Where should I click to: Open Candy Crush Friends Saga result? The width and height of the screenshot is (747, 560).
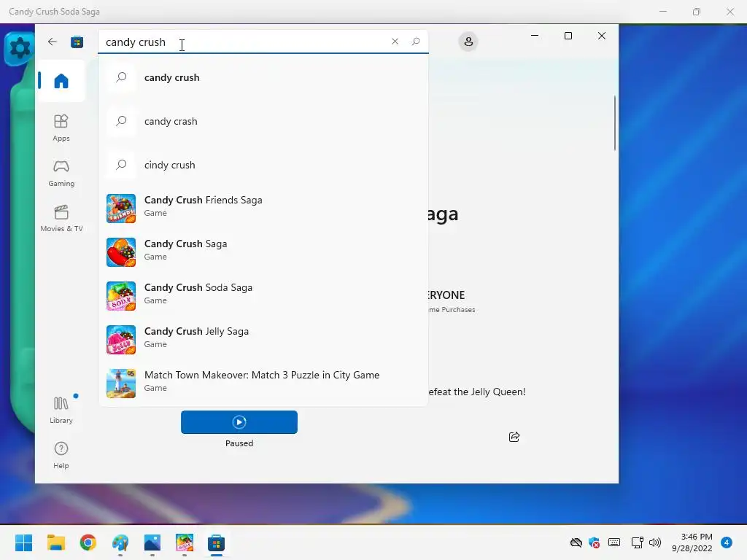[263, 208]
